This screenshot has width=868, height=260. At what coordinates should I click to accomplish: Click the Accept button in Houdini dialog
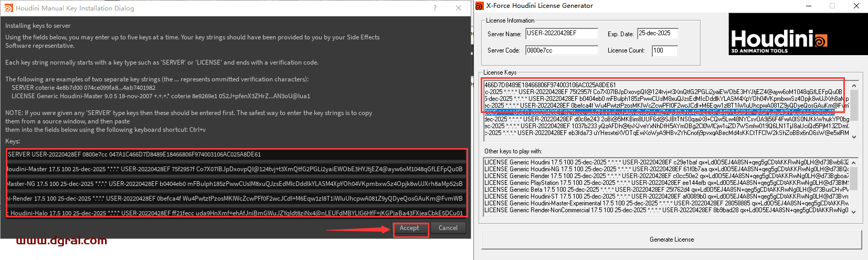[x=409, y=228]
